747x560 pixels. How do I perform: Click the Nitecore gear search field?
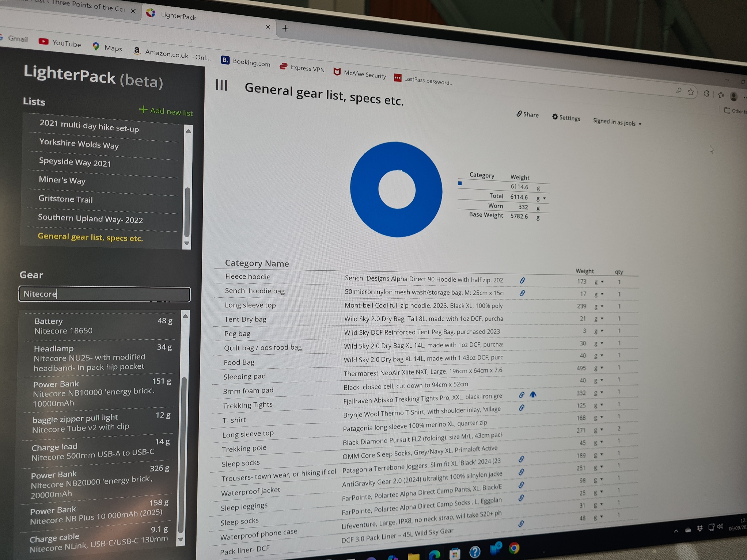click(x=105, y=294)
